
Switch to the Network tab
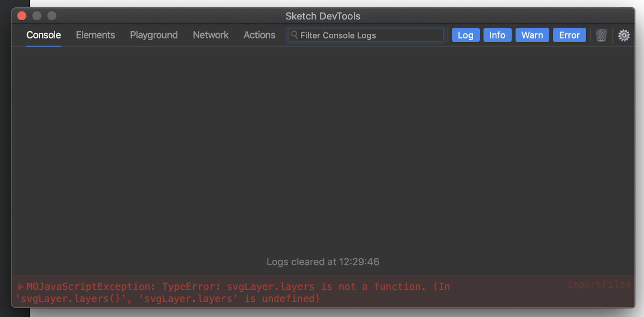tap(211, 35)
